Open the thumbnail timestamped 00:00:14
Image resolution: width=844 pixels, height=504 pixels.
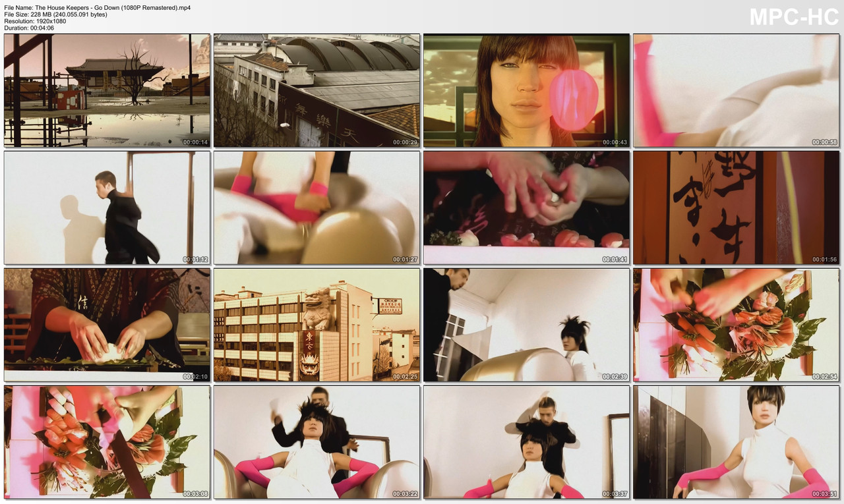tap(107, 90)
